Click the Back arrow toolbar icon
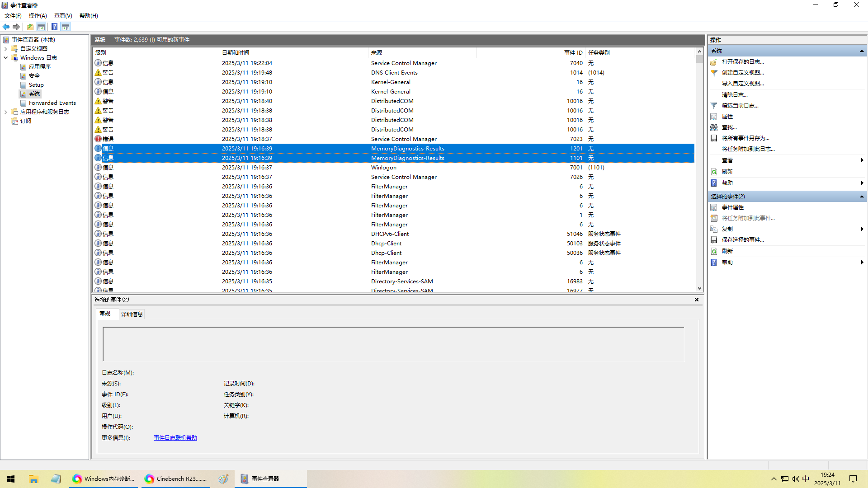Image resolution: width=868 pixels, height=488 pixels. pos(6,27)
